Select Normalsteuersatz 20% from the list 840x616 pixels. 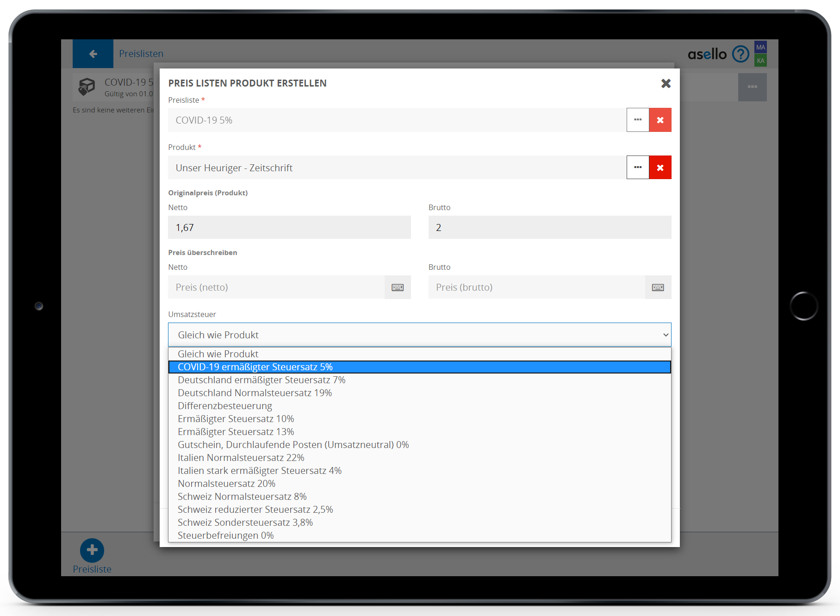[226, 484]
